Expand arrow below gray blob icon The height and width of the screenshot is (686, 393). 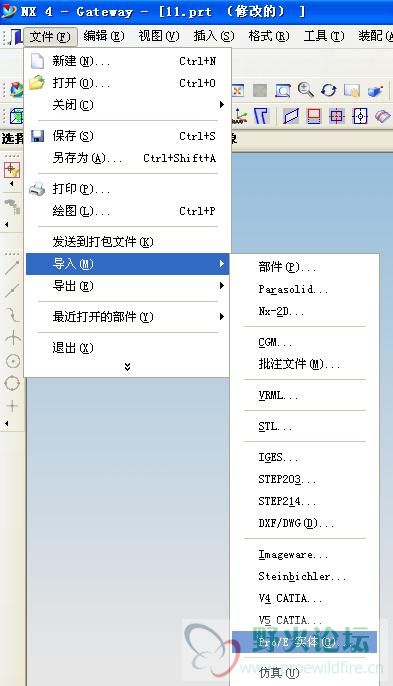click(7, 224)
